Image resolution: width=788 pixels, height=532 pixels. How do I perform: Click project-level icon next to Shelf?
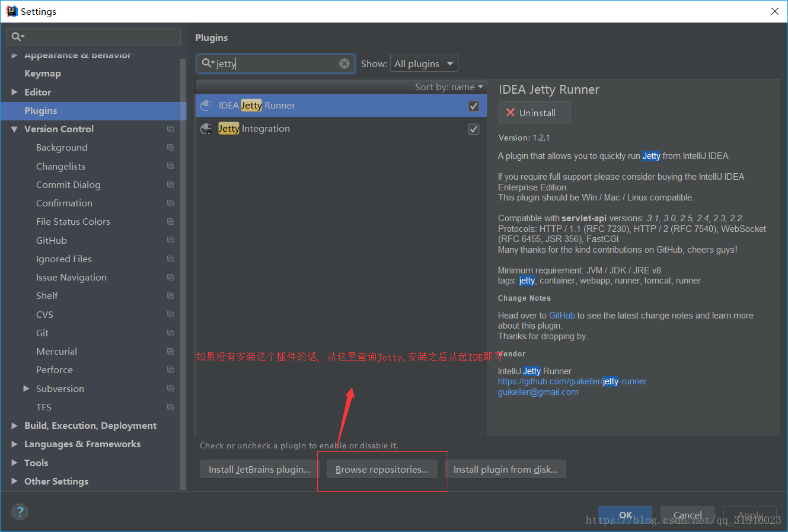(170, 295)
